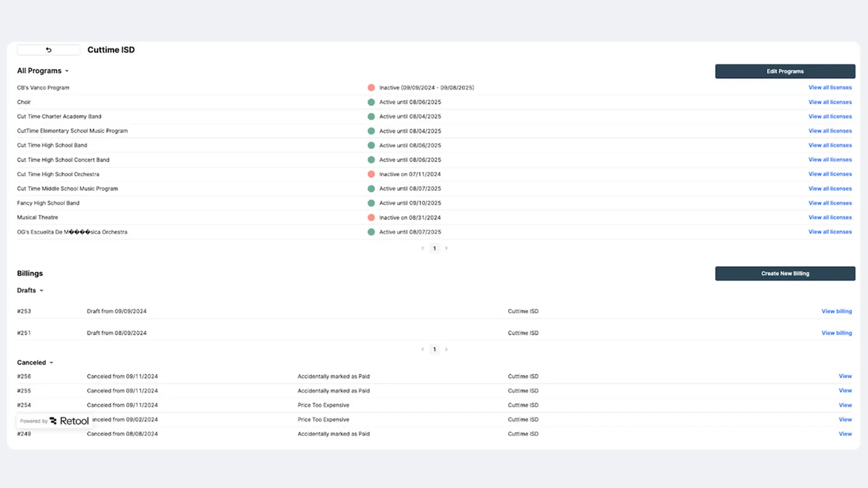The image size is (868, 488).
Task: Open licenses for Fancy High School Band
Action: (830, 203)
